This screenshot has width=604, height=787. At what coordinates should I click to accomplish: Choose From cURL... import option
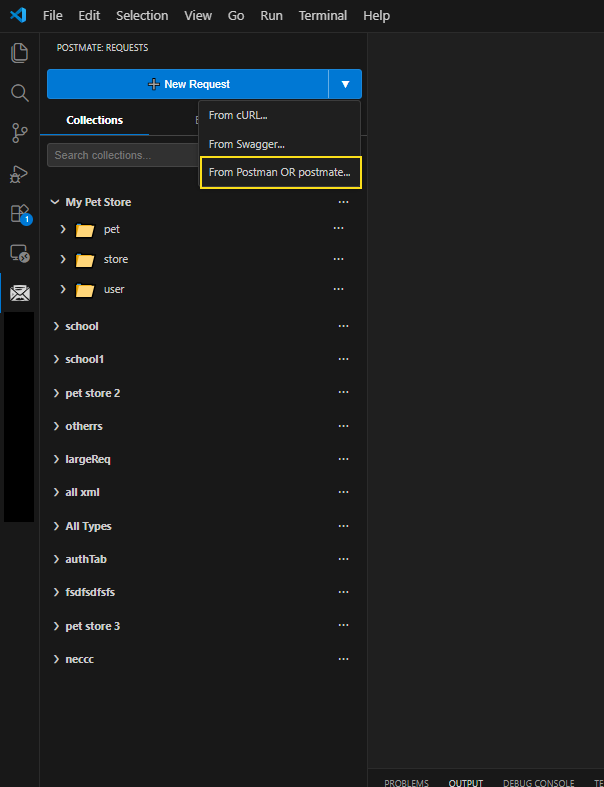280,115
